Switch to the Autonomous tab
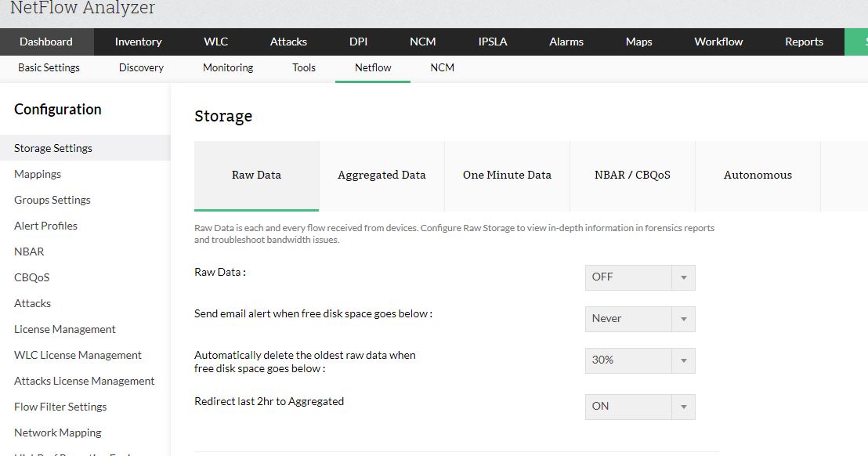 (x=758, y=176)
